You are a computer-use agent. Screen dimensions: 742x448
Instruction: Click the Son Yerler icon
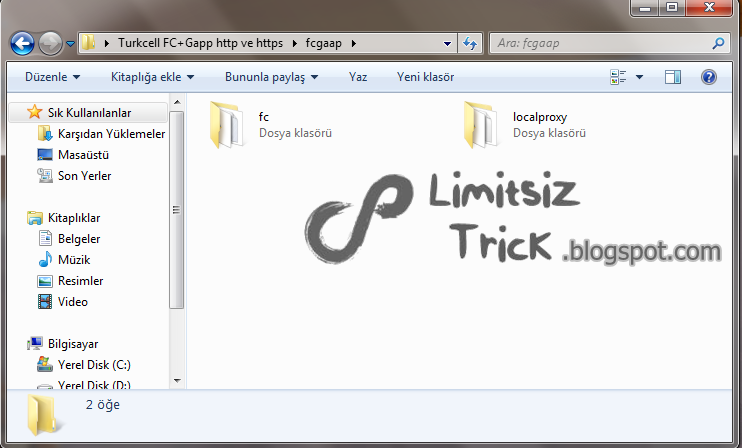(x=44, y=176)
